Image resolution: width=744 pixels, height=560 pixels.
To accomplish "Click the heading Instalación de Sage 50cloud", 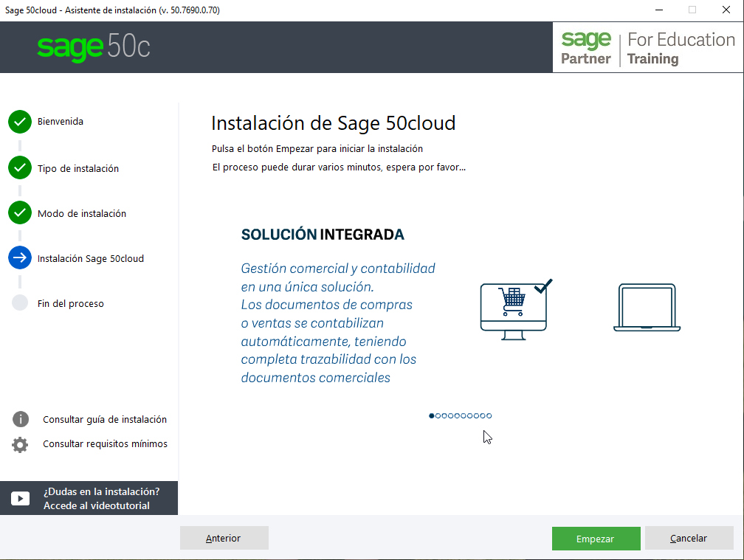I will [x=333, y=123].
